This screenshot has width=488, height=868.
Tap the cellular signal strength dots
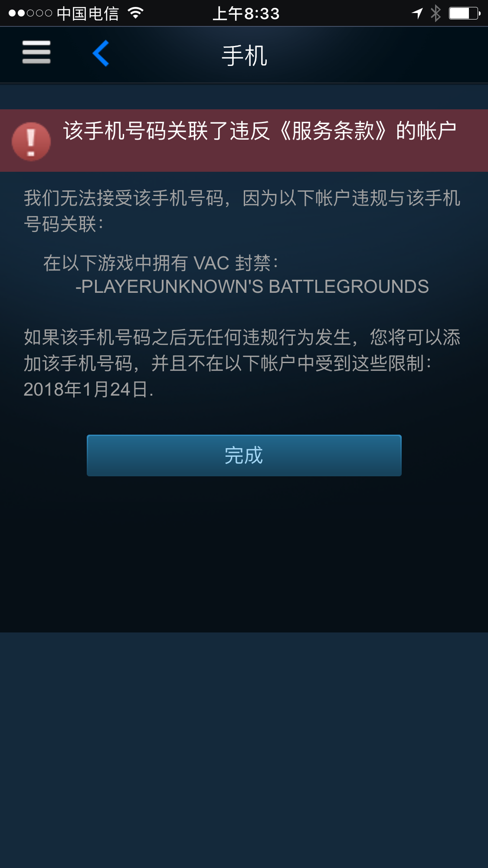click(30, 13)
